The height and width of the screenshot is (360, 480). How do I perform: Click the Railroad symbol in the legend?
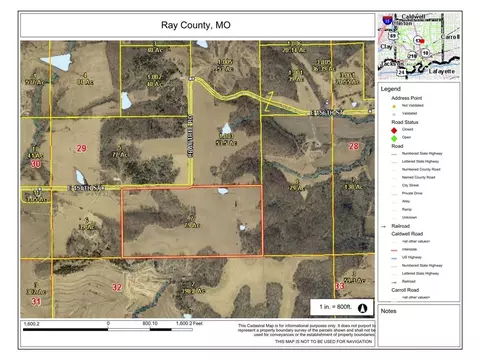coord(384,226)
